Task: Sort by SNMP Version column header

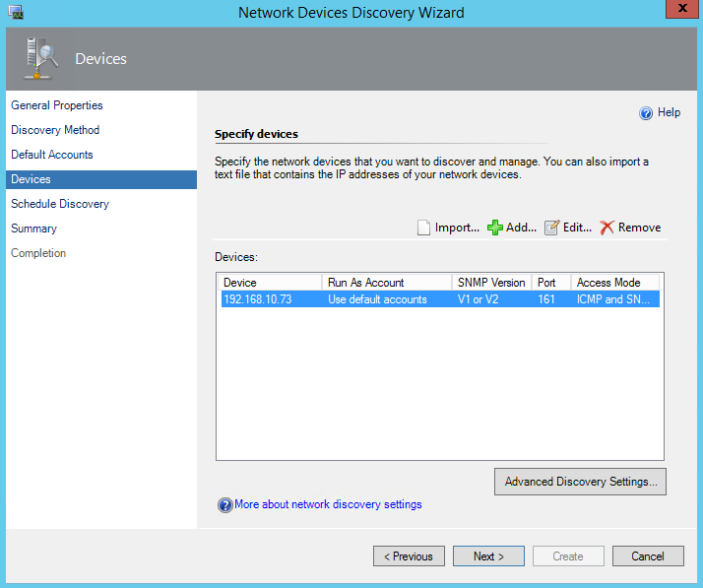Action: (x=491, y=283)
